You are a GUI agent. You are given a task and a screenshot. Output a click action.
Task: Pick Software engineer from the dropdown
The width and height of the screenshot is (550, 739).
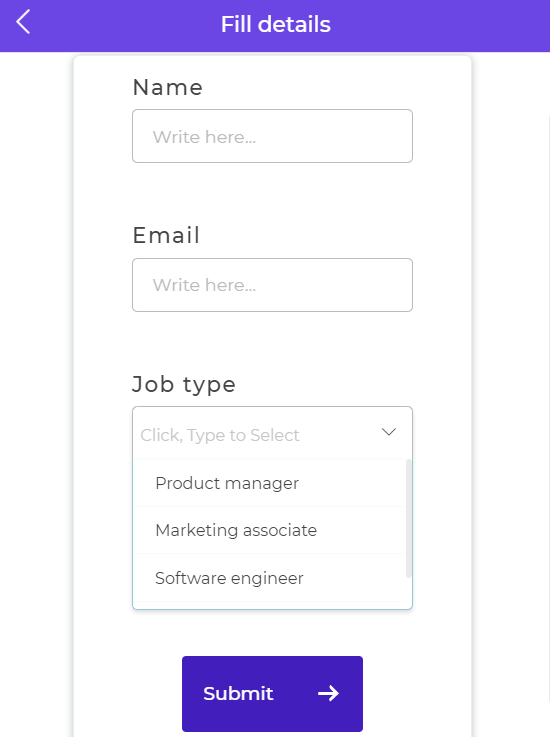[x=269, y=578]
